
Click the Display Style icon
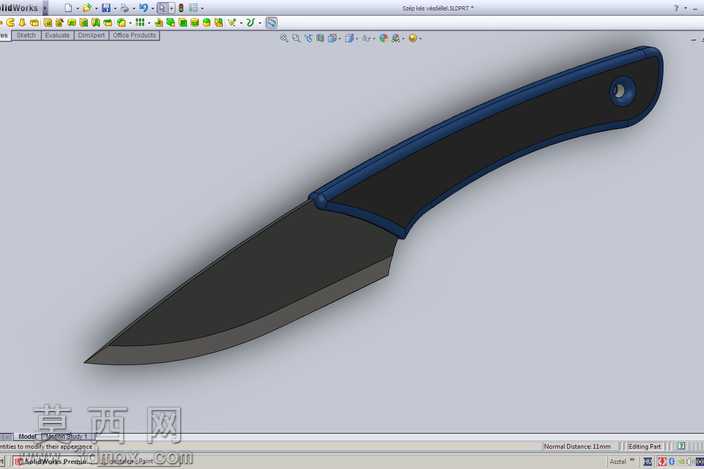pos(349,39)
